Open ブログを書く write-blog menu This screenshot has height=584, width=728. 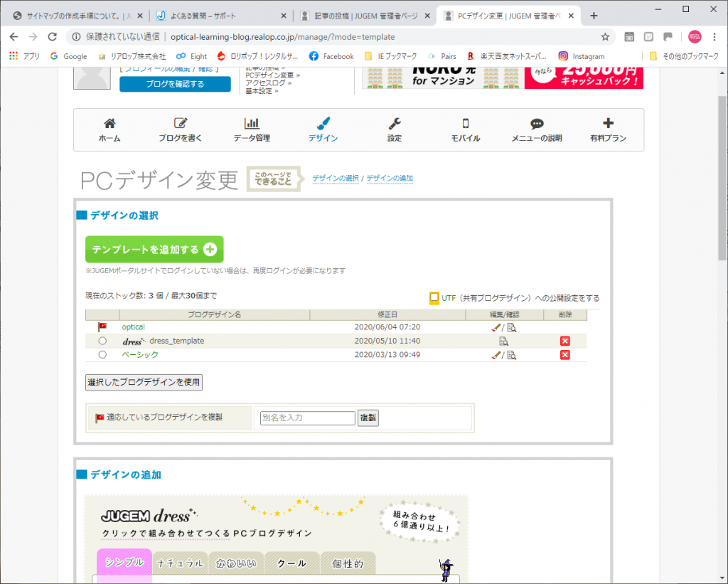[180, 129]
